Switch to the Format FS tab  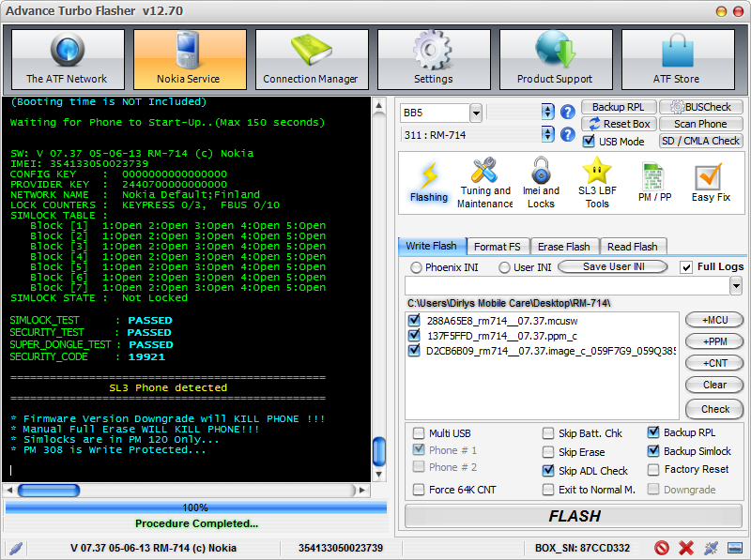pyautogui.click(x=498, y=247)
